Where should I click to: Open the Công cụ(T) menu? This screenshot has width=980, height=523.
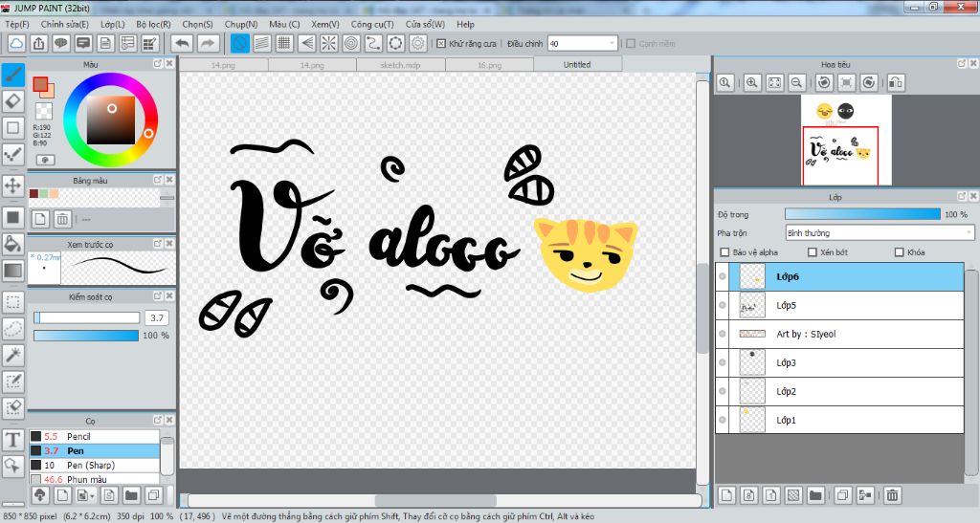[372, 24]
